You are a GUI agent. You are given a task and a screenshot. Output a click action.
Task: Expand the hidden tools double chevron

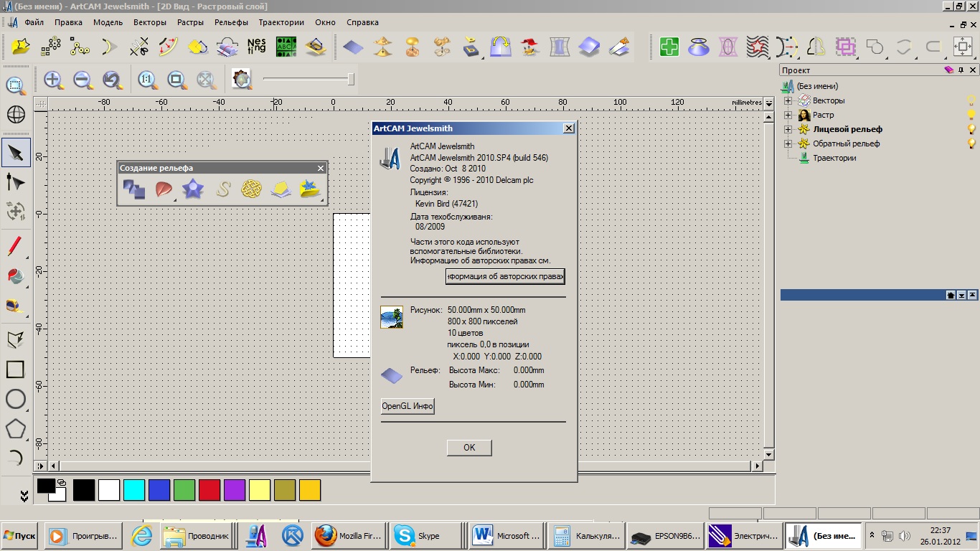[x=24, y=496]
